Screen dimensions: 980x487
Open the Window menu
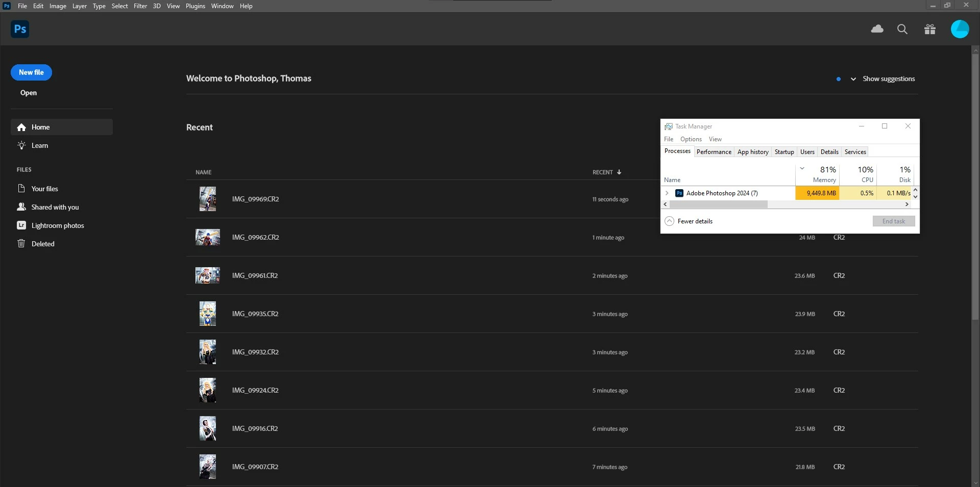[x=223, y=6]
